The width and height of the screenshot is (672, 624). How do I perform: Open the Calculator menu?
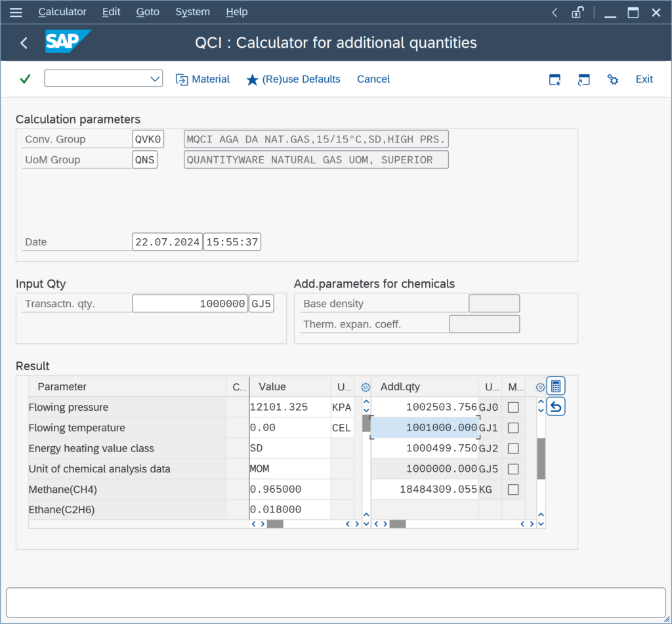[62, 12]
